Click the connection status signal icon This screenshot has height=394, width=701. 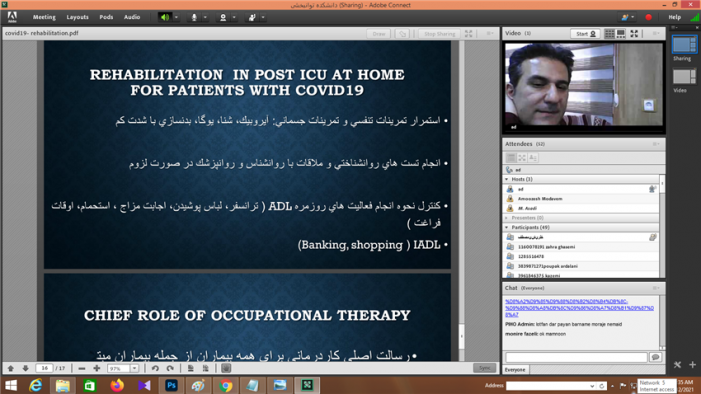(x=694, y=17)
